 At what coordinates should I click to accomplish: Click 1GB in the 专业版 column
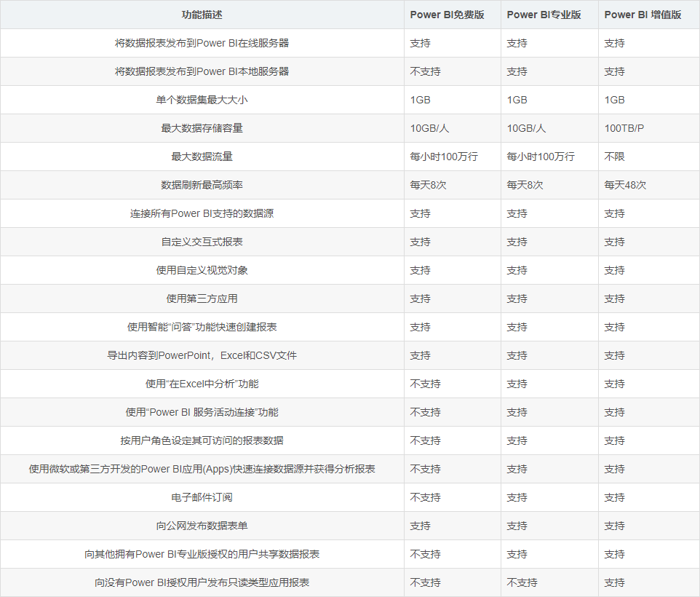tap(517, 100)
